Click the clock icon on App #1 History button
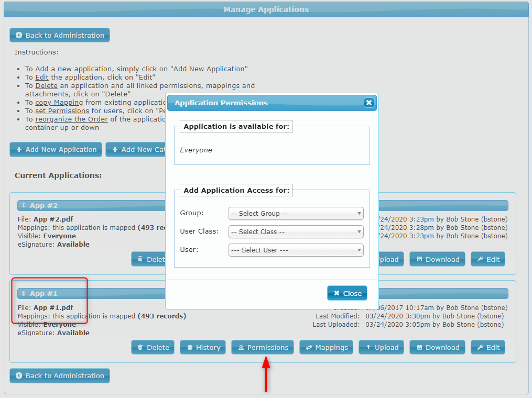The height and width of the screenshot is (398, 532). pyautogui.click(x=191, y=347)
